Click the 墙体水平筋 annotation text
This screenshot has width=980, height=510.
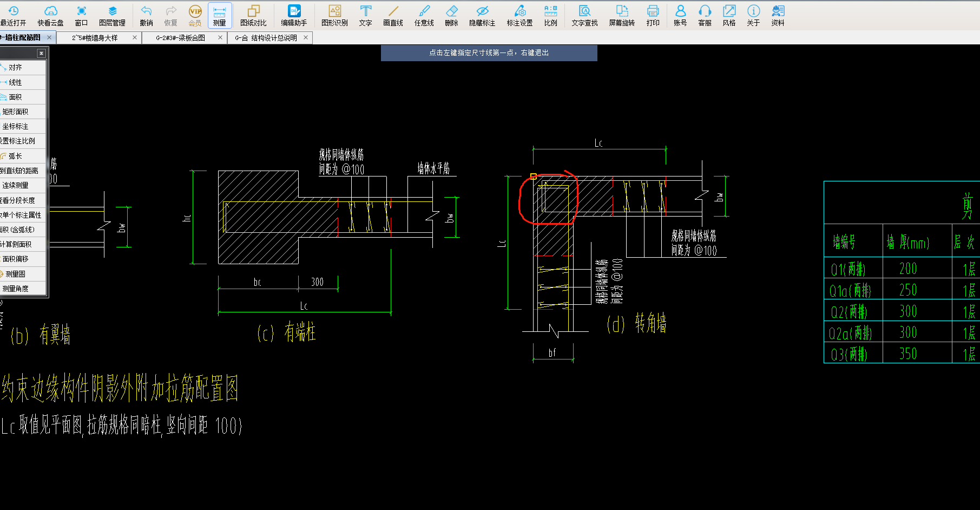(433, 168)
